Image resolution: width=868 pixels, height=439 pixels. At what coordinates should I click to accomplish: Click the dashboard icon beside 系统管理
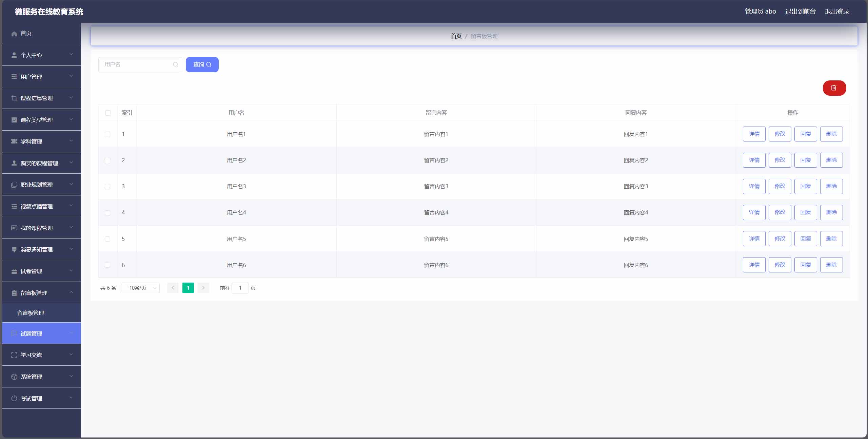click(x=14, y=377)
